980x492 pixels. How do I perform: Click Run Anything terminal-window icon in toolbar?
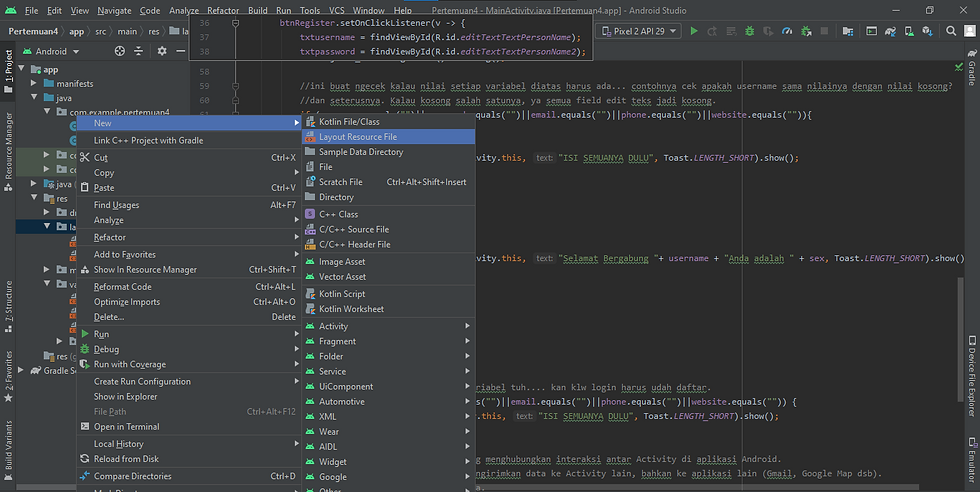(x=871, y=31)
